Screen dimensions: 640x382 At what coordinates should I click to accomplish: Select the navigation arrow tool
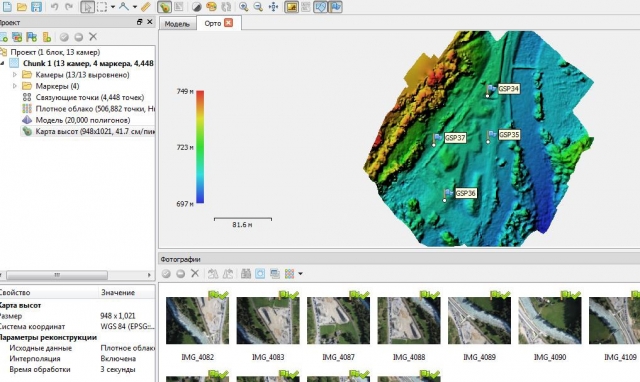tap(87, 7)
